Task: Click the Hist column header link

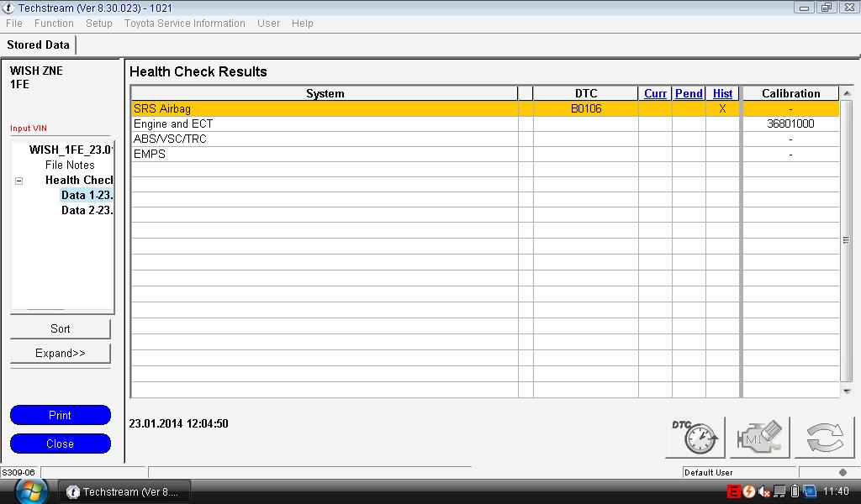Action: coord(722,94)
